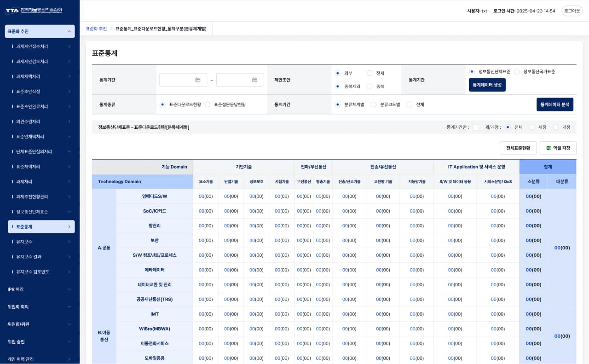Click the arrow icon beside 개인 이력 관리

(x=69, y=359)
